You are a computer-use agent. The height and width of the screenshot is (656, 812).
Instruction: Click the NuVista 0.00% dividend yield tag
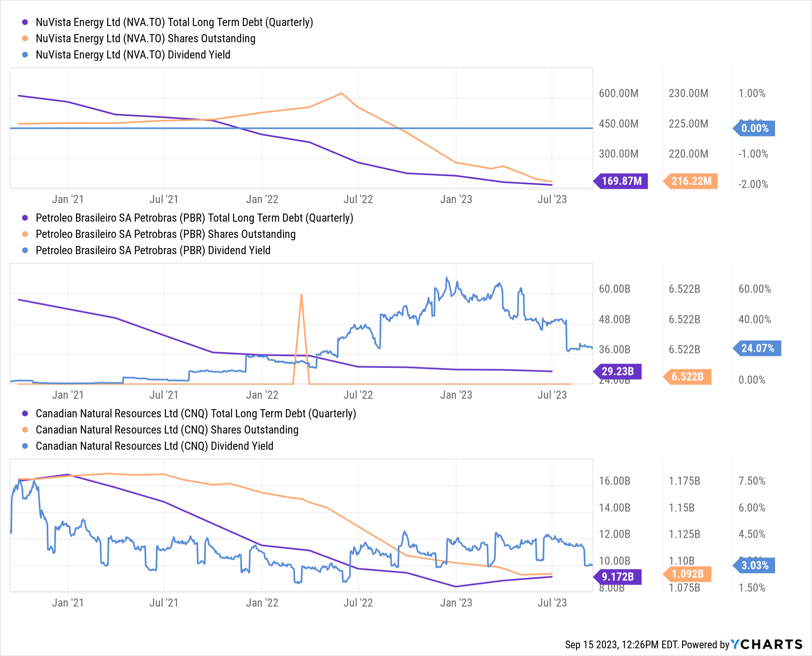pyautogui.click(x=755, y=128)
